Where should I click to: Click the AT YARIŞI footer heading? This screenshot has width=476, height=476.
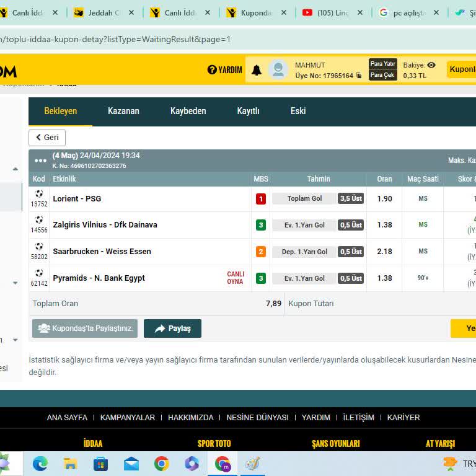coord(440,444)
